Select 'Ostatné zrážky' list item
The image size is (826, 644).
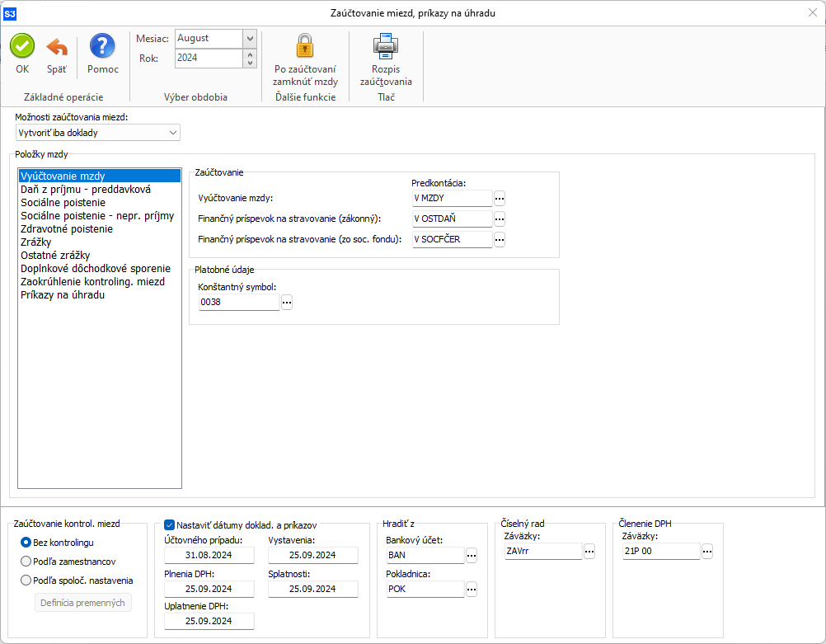(100, 255)
